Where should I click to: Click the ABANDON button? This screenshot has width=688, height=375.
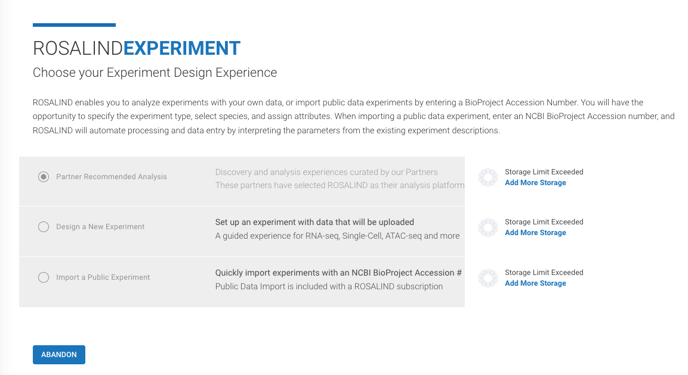[x=59, y=354]
